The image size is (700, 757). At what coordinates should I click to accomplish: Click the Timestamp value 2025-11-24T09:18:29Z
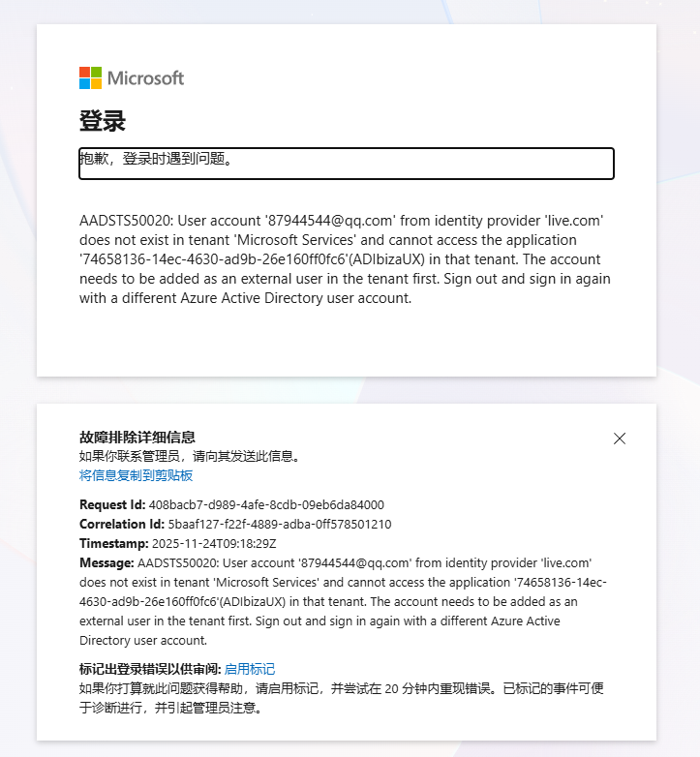coord(214,544)
